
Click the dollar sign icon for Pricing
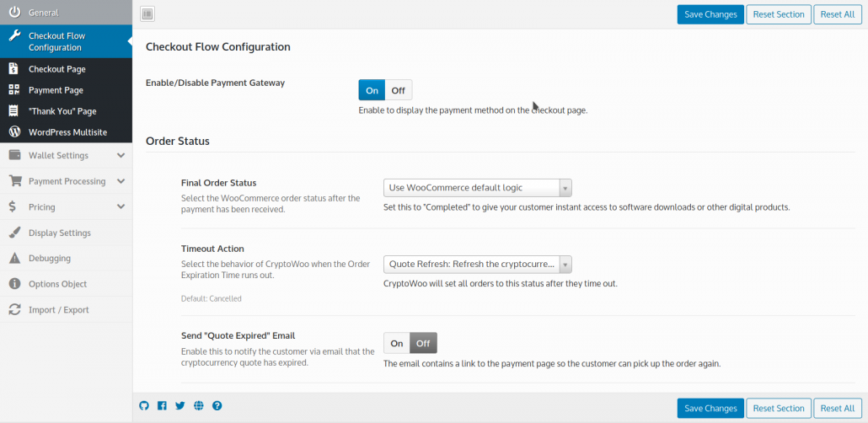click(x=13, y=207)
